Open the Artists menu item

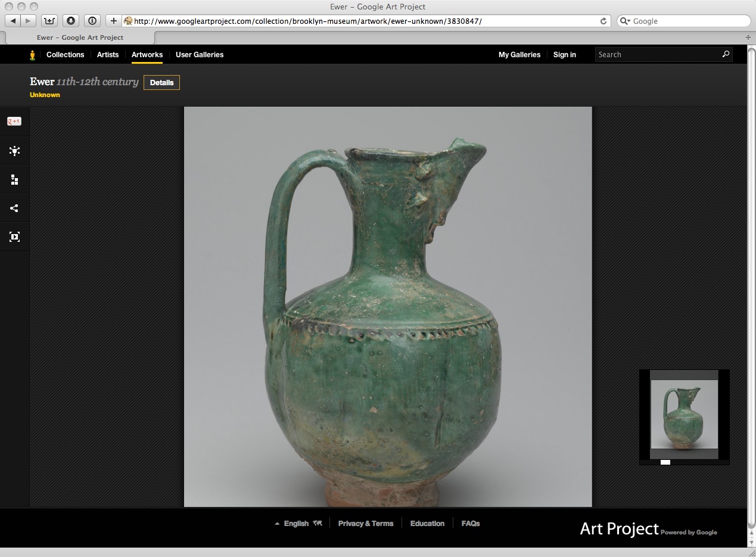(108, 54)
